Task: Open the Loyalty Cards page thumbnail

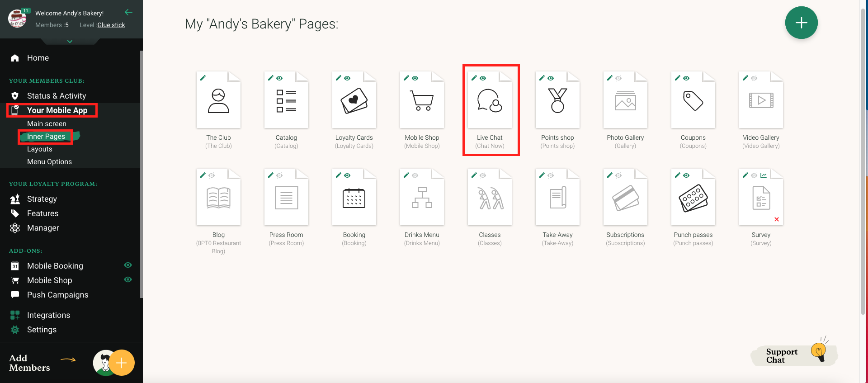Action: [x=354, y=100]
